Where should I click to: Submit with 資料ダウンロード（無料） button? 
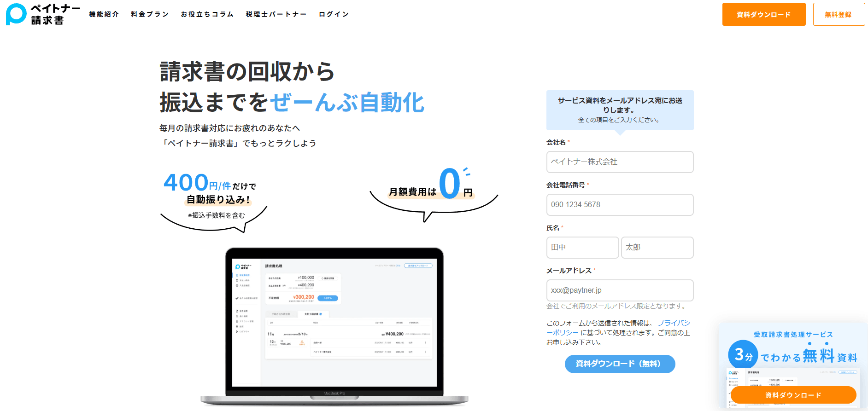pyautogui.click(x=620, y=364)
